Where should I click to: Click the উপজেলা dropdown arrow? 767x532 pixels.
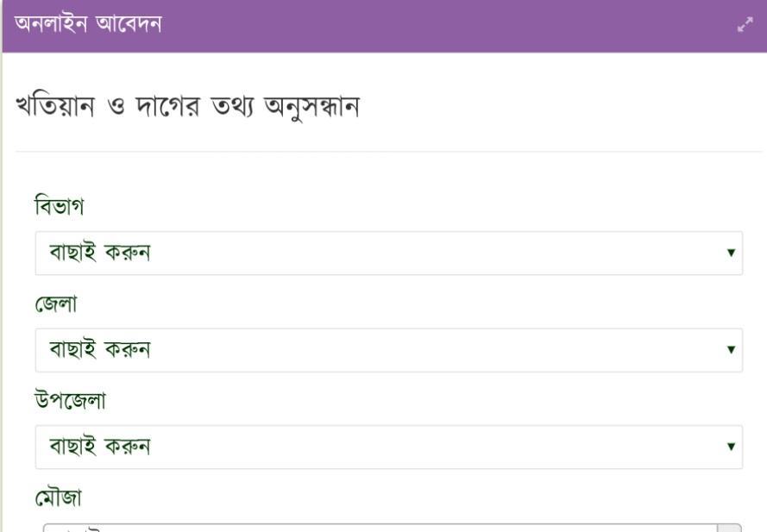[x=731, y=447]
